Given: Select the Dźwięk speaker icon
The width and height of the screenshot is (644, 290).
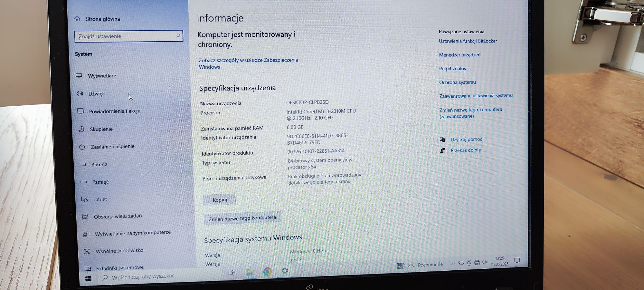Looking at the screenshot, I should point(80,93).
